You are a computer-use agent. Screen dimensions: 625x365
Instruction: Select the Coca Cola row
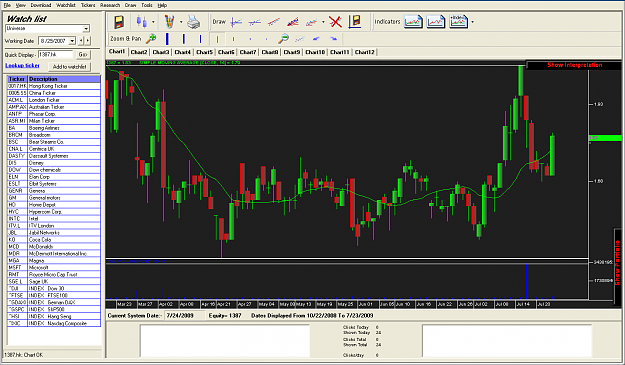(x=54, y=239)
